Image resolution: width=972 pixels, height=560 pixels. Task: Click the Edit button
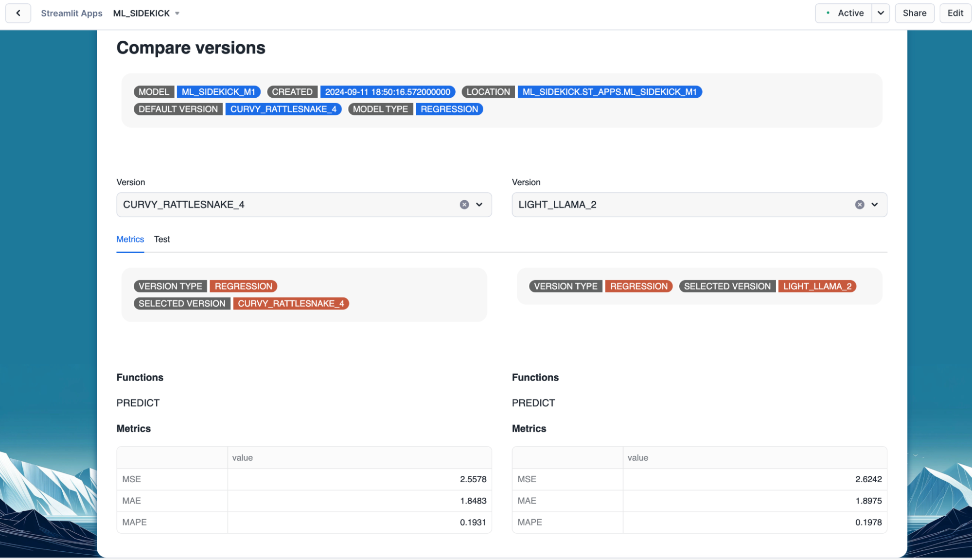955,13
